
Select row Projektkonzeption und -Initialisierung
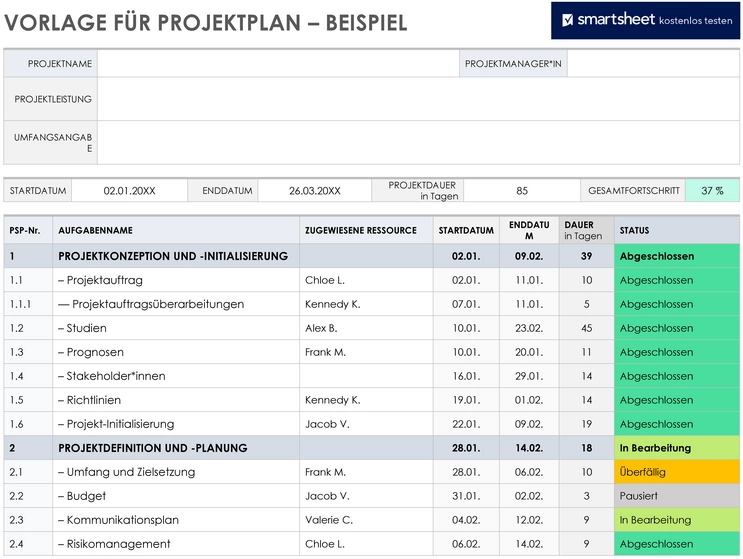click(x=372, y=256)
